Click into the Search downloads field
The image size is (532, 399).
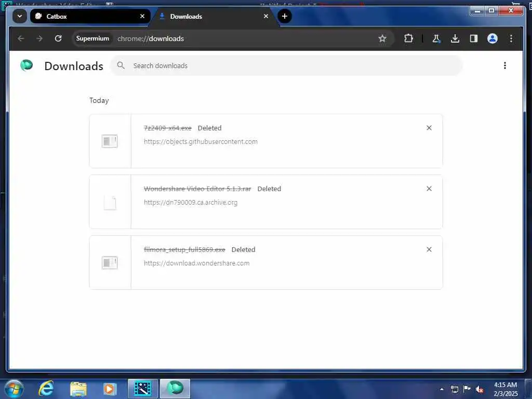click(287, 65)
